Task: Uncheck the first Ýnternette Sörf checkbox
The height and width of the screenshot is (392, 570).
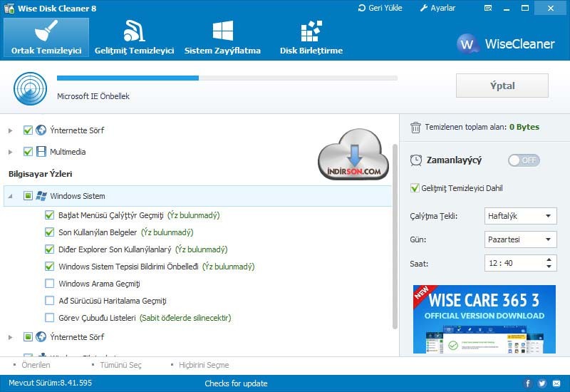Action: point(28,130)
